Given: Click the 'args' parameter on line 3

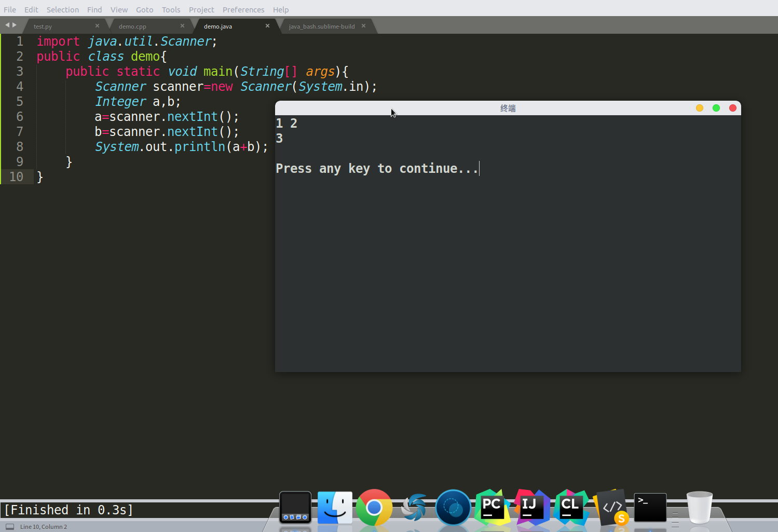Looking at the screenshot, I should pyautogui.click(x=320, y=72).
